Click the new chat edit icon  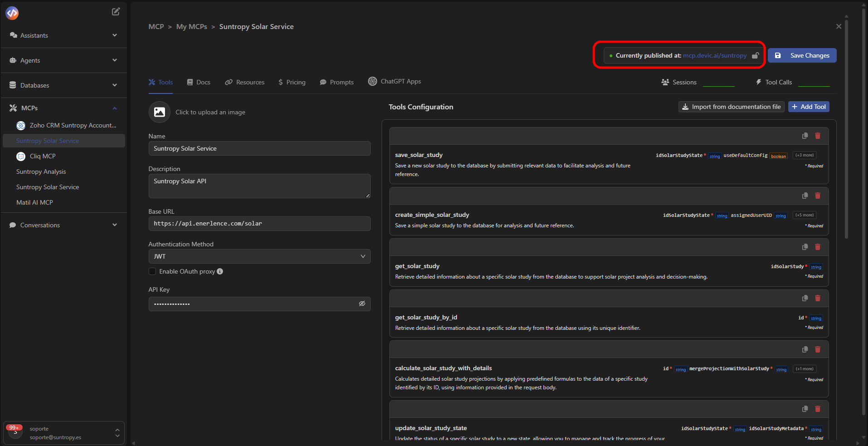(x=116, y=12)
